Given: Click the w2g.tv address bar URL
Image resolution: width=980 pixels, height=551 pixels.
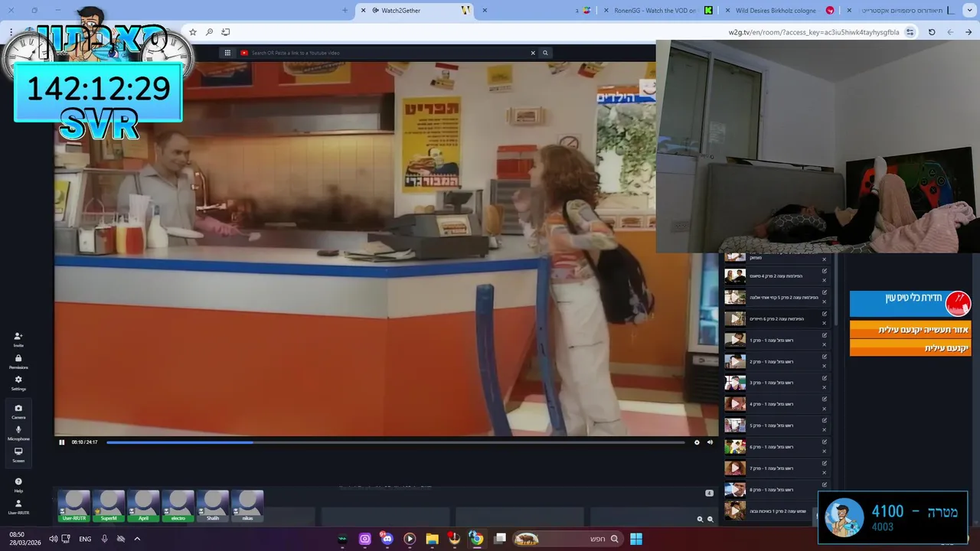Looking at the screenshot, I should pyautogui.click(x=814, y=32).
